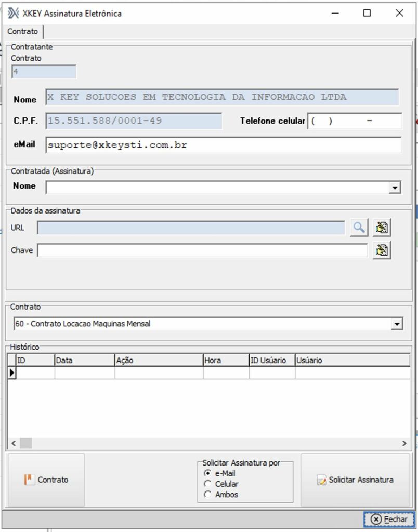The image size is (418, 532).
Task: Click the URL search magnifier icon
Action: pyautogui.click(x=359, y=228)
